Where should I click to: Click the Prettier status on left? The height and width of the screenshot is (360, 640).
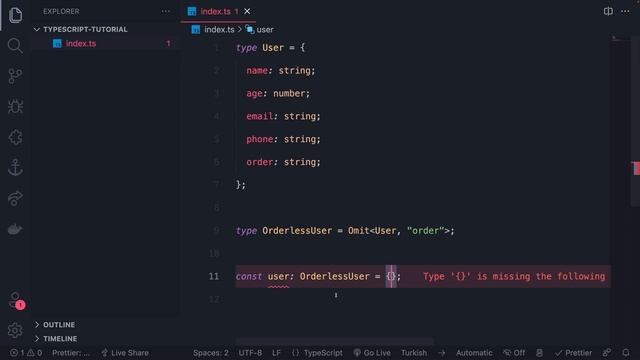tap(71, 353)
